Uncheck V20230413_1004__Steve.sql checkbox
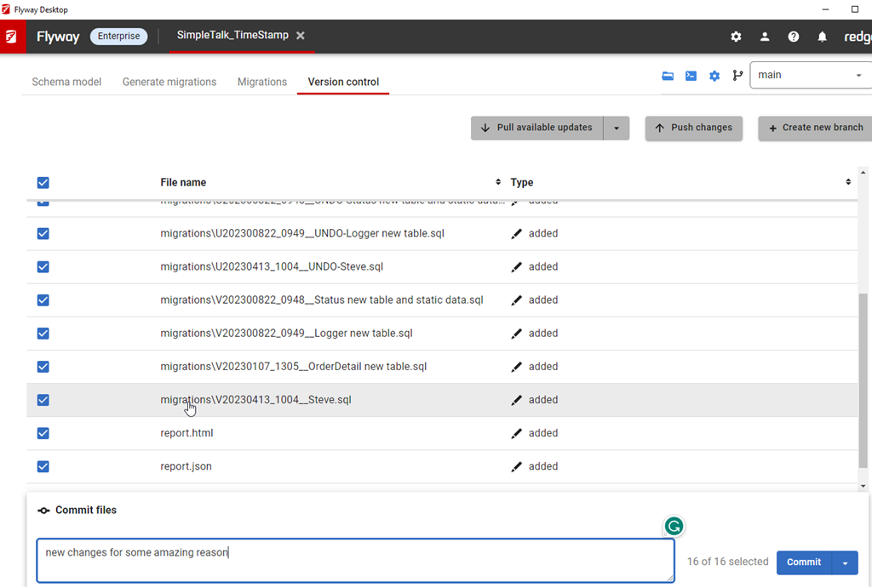Screen dimensions: 872x588 click(x=43, y=400)
